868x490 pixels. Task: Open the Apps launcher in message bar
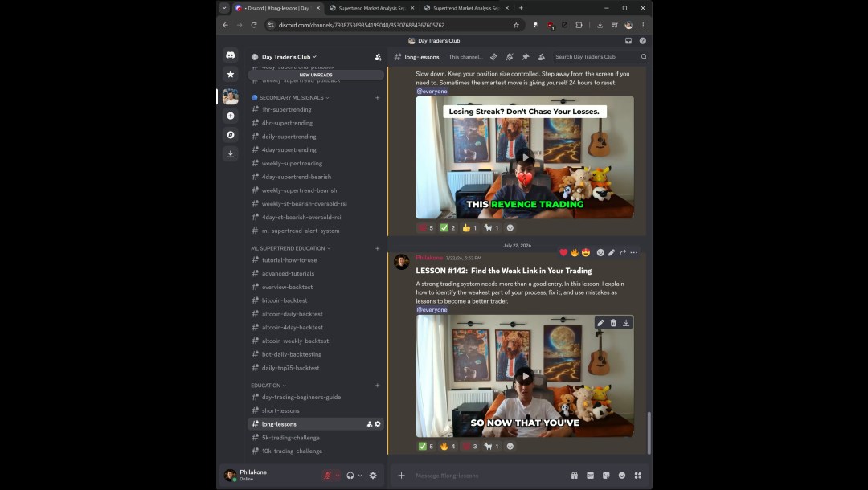point(637,475)
